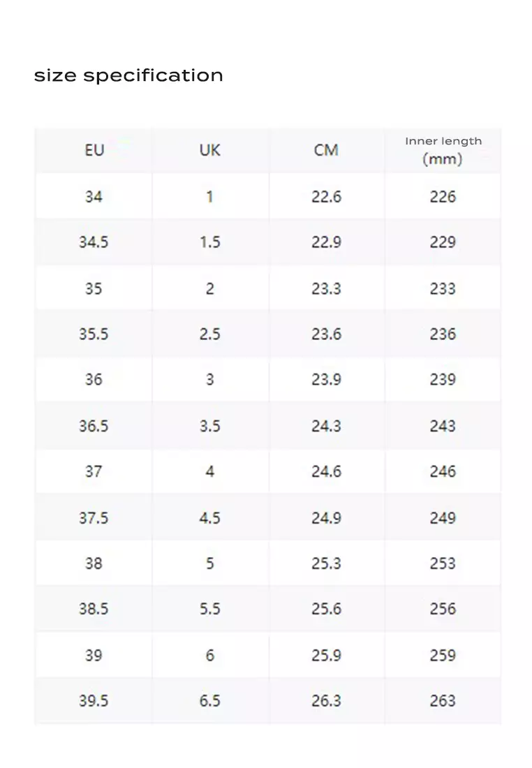Click the UK column header

(209, 150)
